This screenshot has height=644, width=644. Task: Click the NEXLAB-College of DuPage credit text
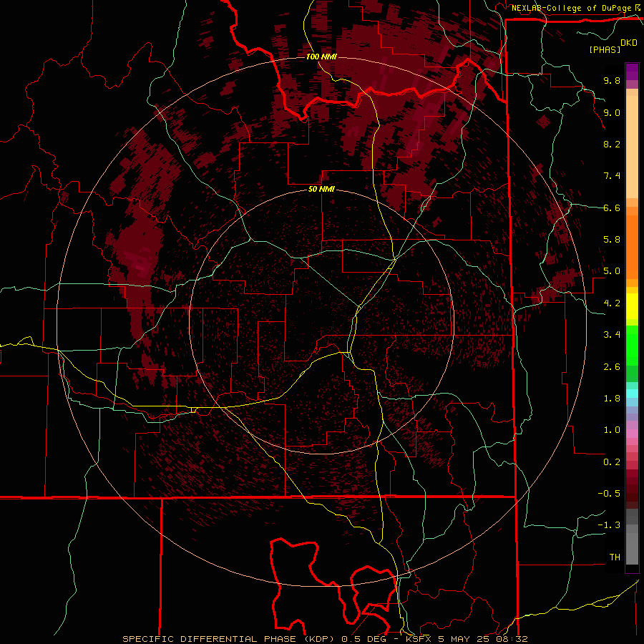click(x=571, y=8)
